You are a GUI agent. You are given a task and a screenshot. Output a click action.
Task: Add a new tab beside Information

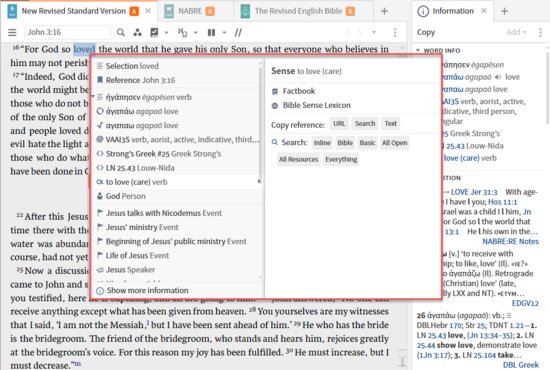(504, 11)
